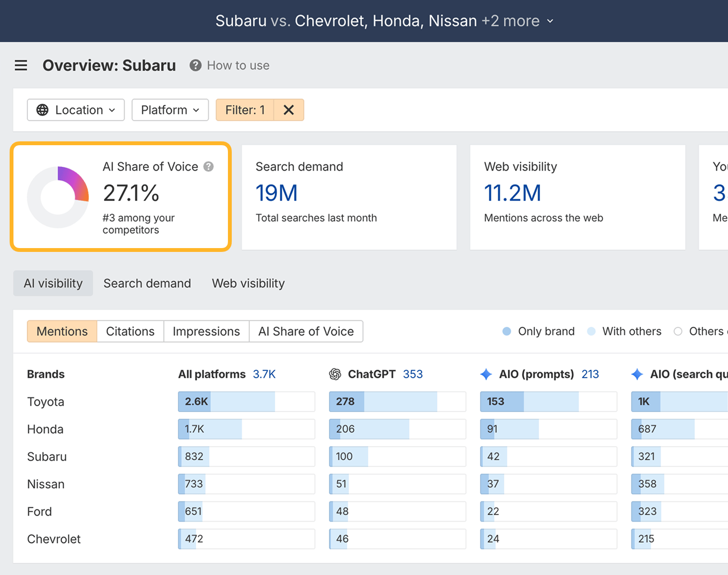Click the ChatGPT 353 total
This screenshot has height=575, width=728.
tap(413, 374)
